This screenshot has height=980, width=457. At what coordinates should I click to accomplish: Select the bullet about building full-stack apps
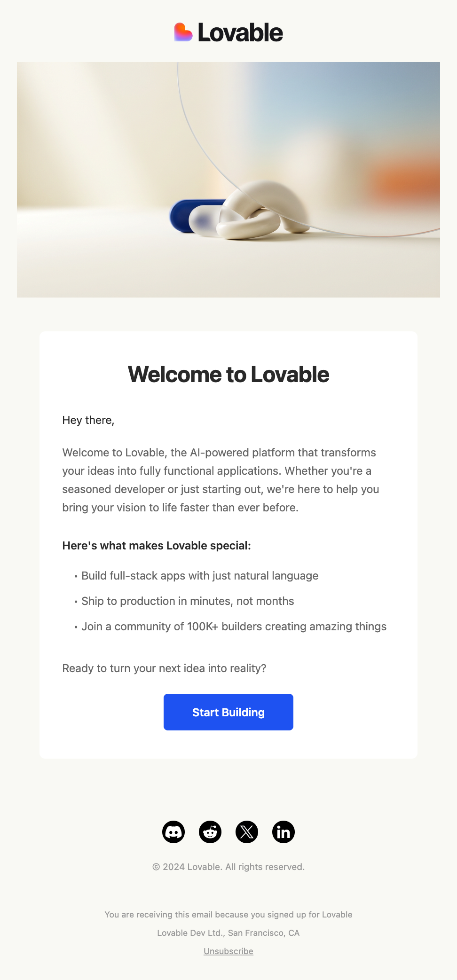coord(200,575)
